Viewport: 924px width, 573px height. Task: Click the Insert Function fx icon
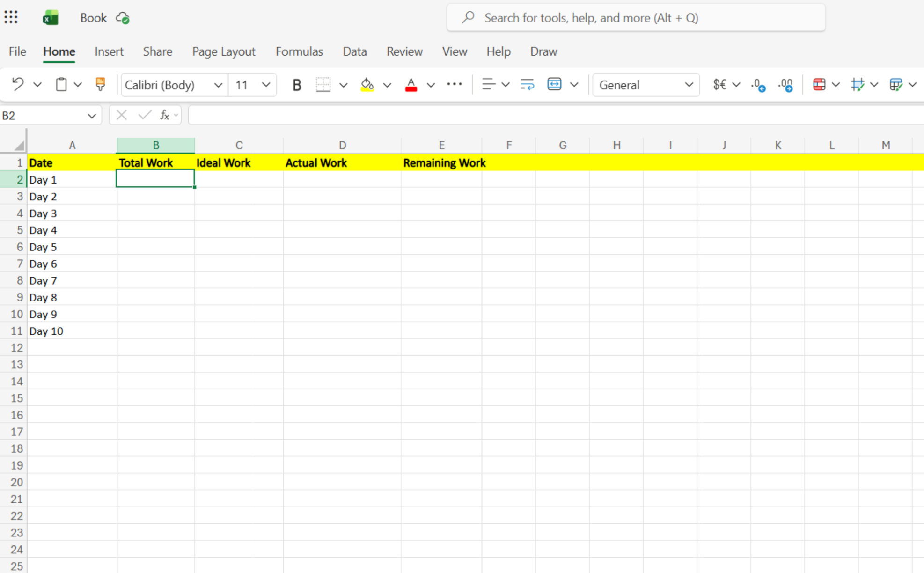coord(164,115)
